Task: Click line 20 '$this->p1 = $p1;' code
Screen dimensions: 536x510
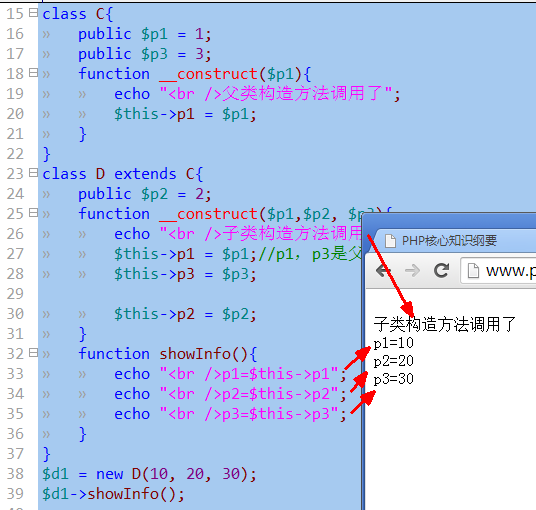Action: 185,114
